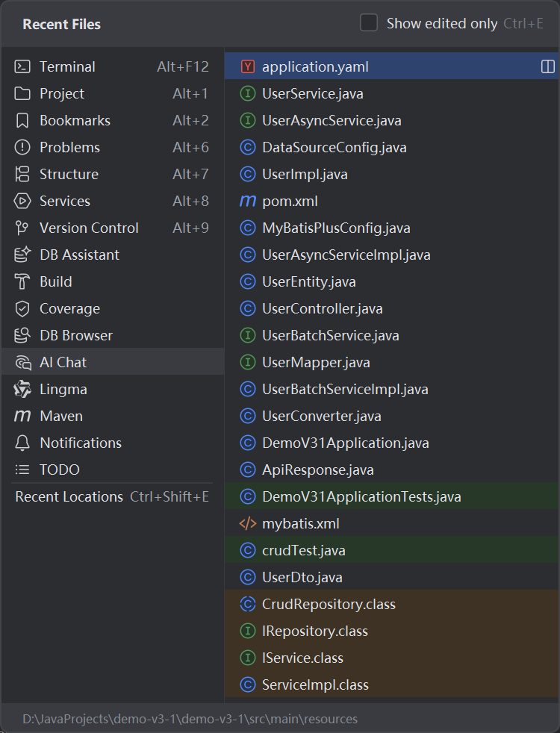Click the split-view icon on application.yaml row

click(547, 67)
